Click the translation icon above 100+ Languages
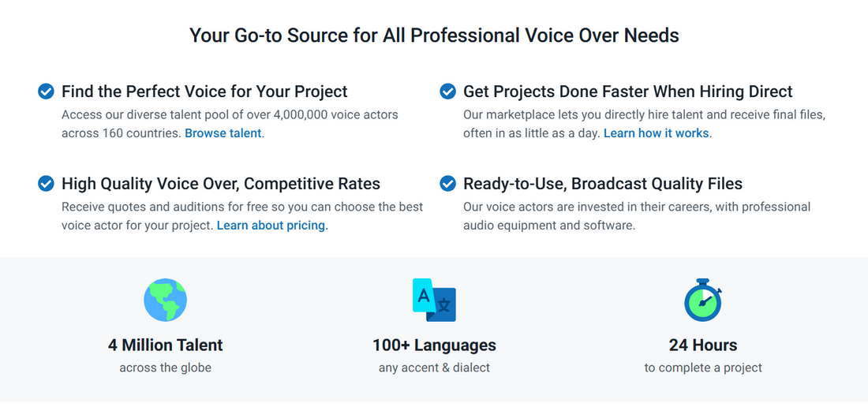868x407 pixels. pyautogui.click(x=434, y=300)
